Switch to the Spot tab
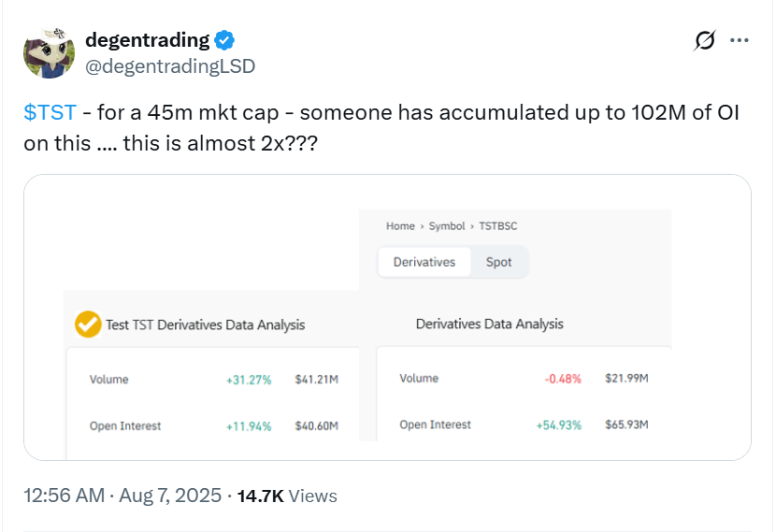Viewport: 776px width, 532px height. 498,262
